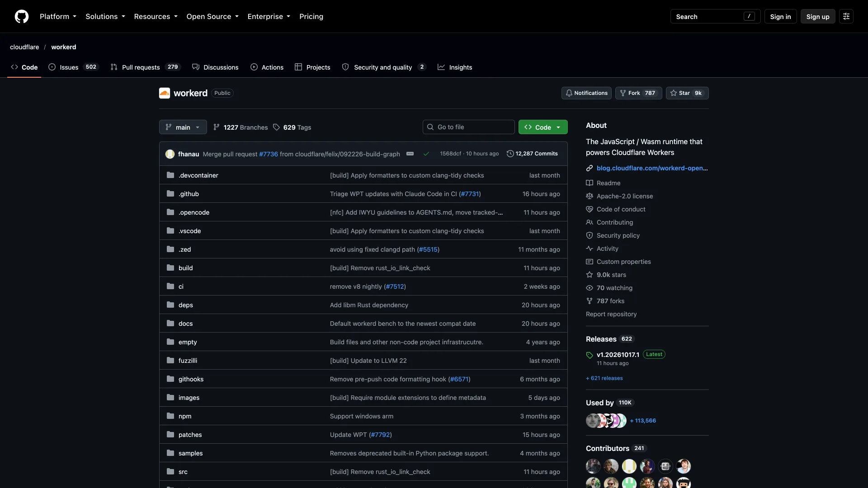Fork the workerd repository
Viewport: 868px width, 488px height.
[638, 93]
